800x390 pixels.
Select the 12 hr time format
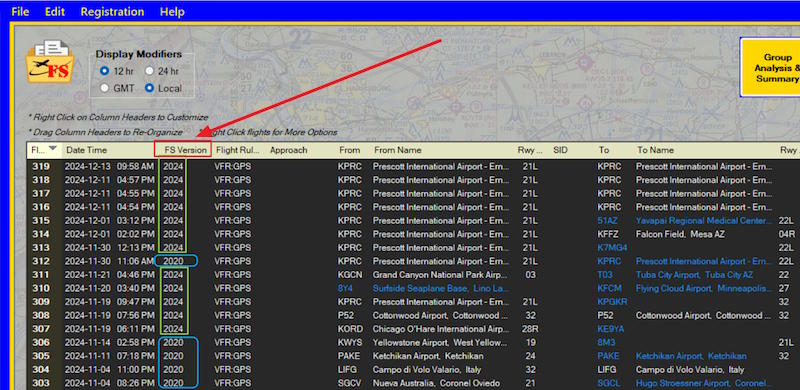pyautogui.click(x=104, y=71)
